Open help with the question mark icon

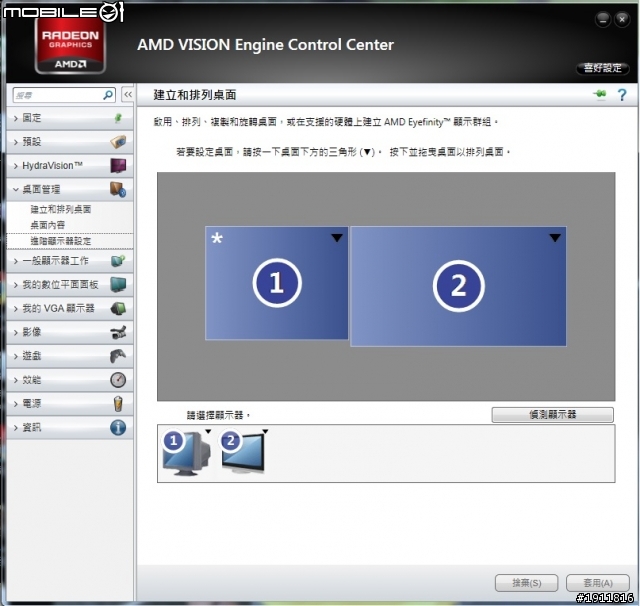(622, 95)
